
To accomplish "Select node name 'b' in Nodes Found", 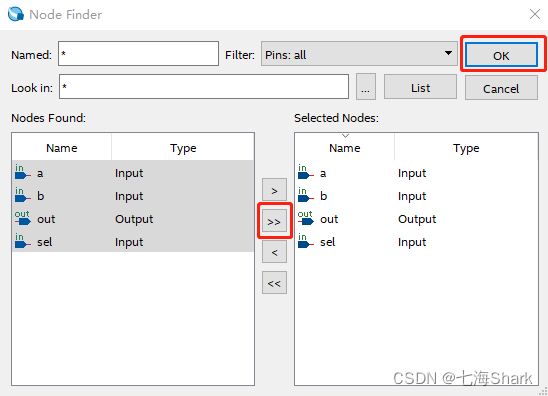I will pos(41,196).
